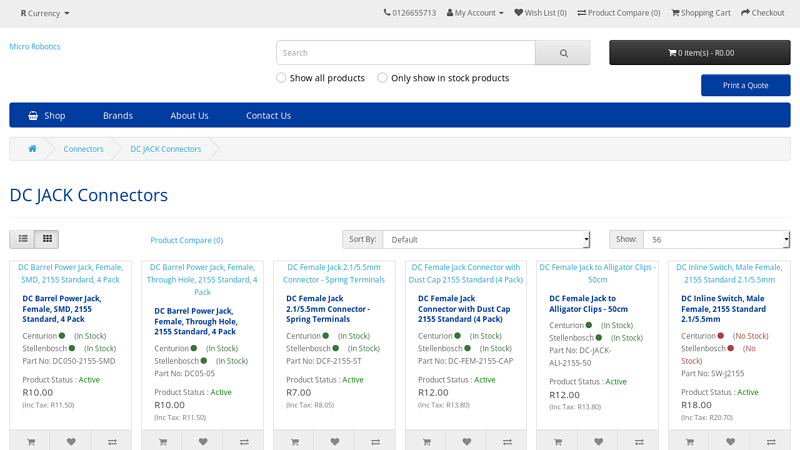Open the Brands menu item
Screen dimensions: 800x450
click(x=118, y=115)
